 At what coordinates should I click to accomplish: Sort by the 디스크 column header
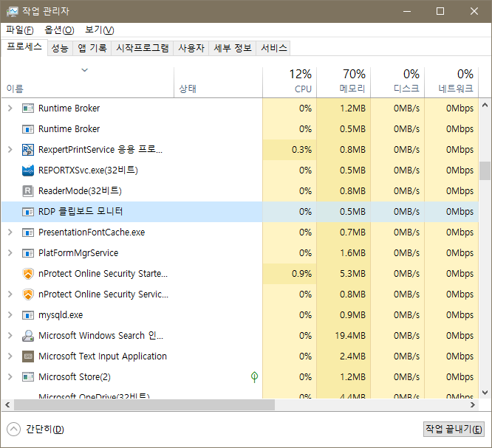pos(397,82)
